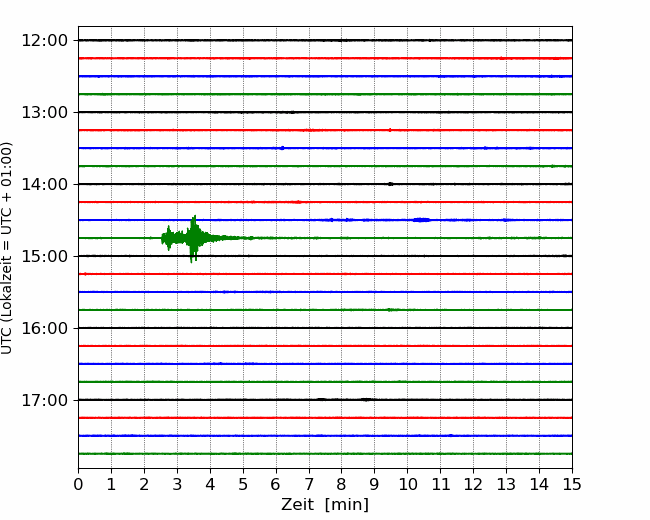The height and width of the screenshot is (520, 650).
Task: Click the "Zeit [min]" x-axis title
Action: click(325, 505)
